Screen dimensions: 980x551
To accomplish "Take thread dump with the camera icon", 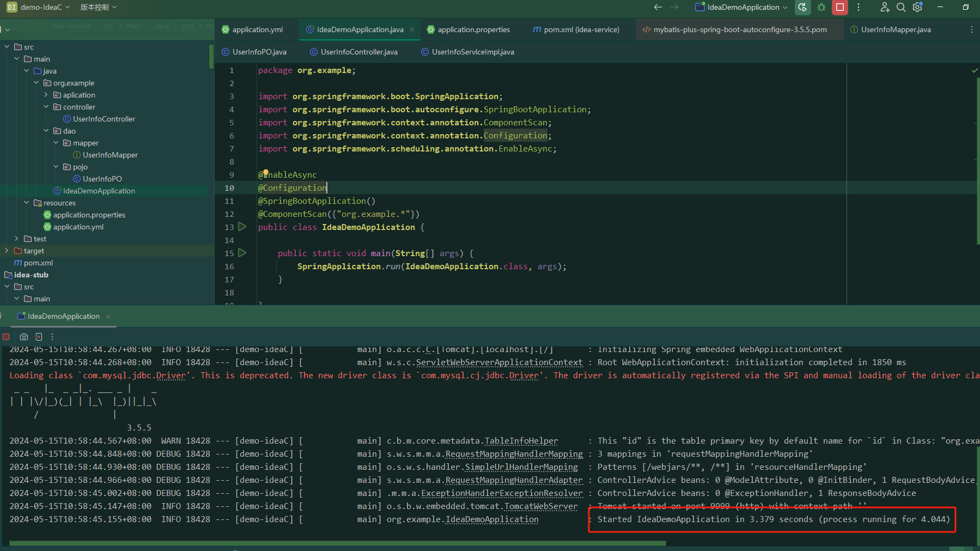I will pos(24,337).
